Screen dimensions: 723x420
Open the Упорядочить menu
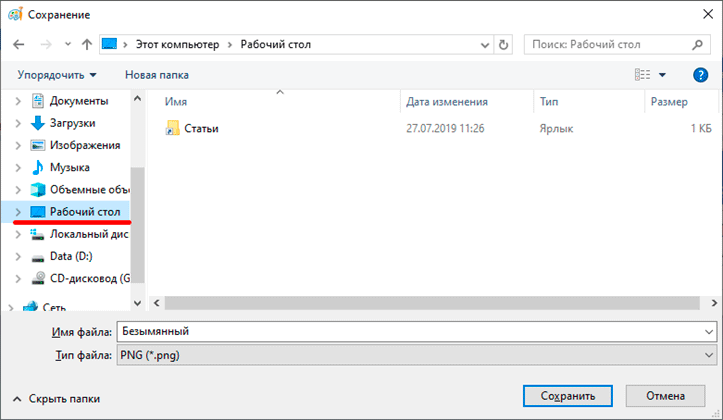(x=57, y=75)
